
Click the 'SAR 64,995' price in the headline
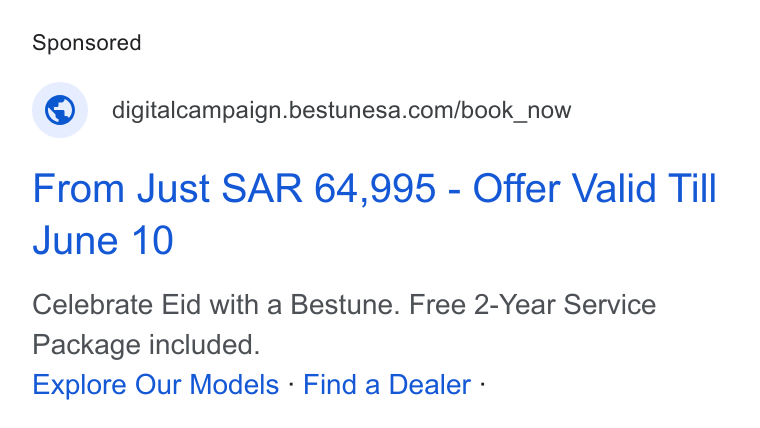[329, 189]
